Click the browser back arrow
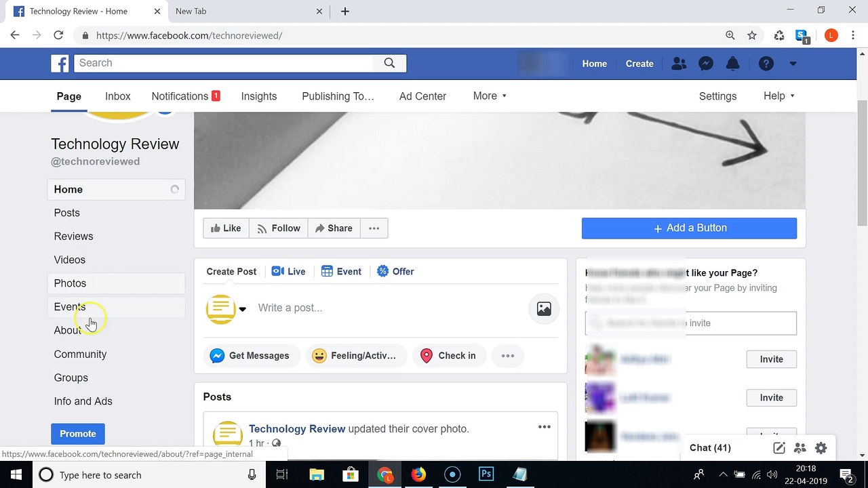Image resolution: width=868 pixels, height=488 pixels. [x=15, y=35]
